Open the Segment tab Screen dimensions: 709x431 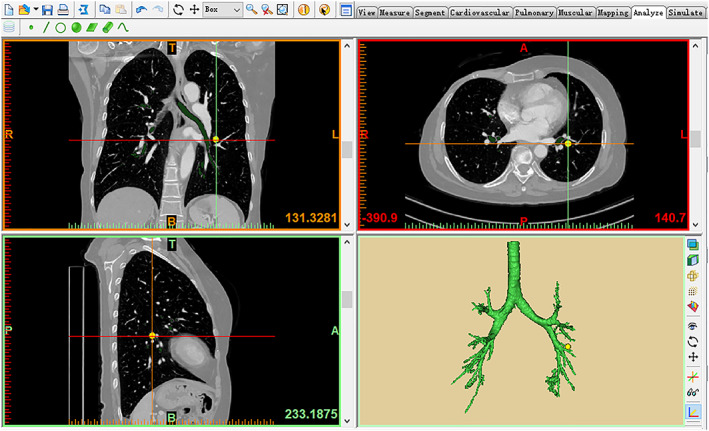(x=429, y=13)
